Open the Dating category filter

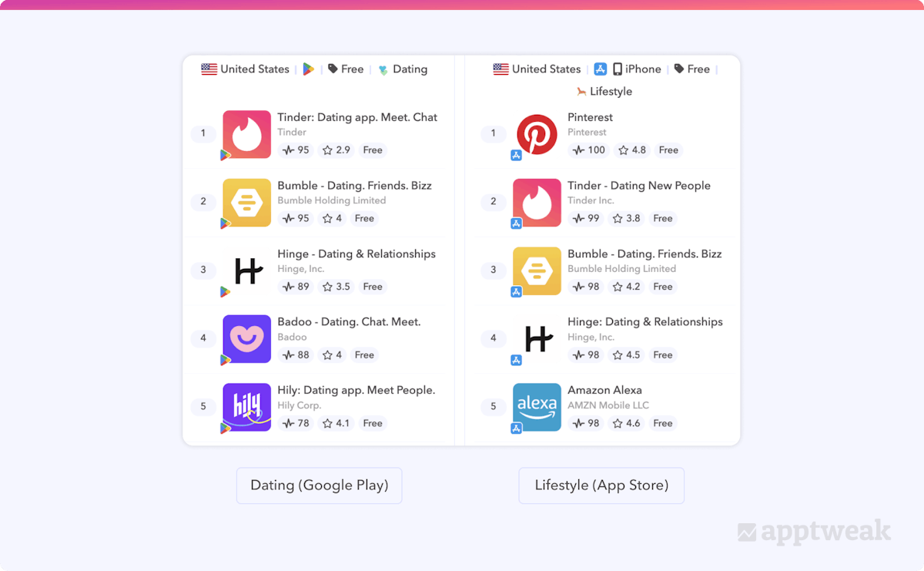coord(403,69)
